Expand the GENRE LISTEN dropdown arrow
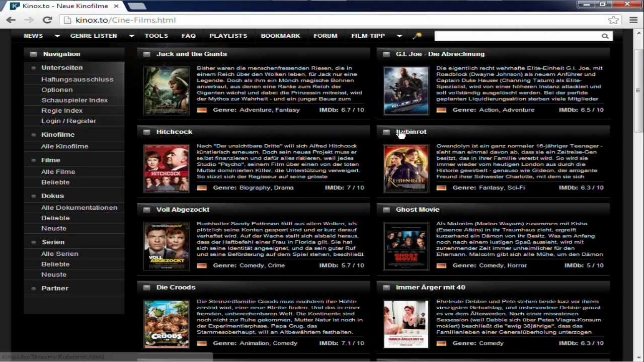The height and width of the screenshot is (362, 644). tap(131, 36)
